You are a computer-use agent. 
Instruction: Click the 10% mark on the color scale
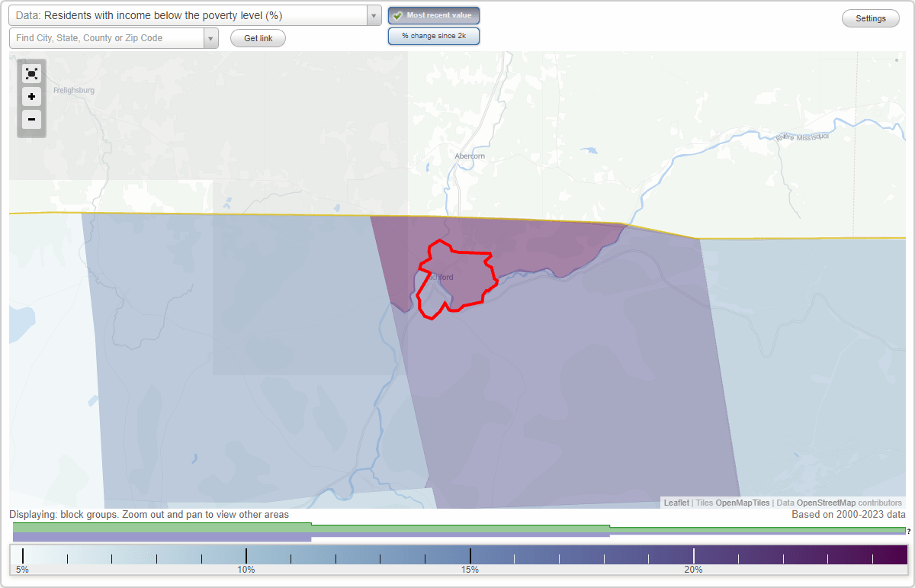tap(246, 554)
